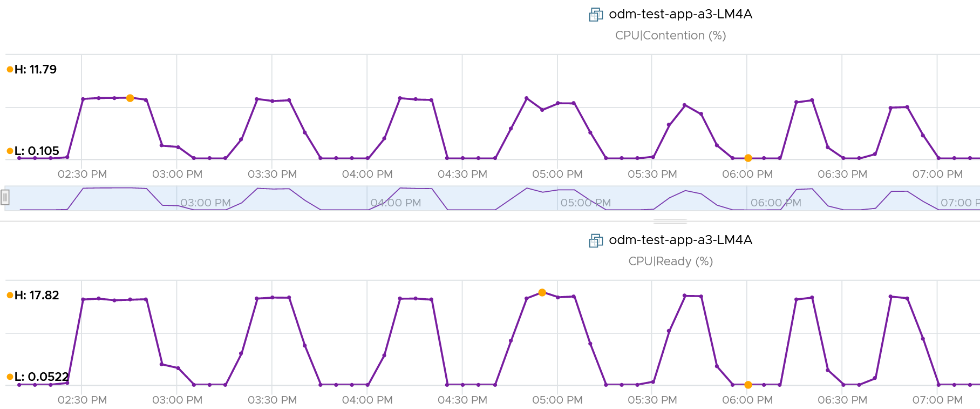Click the H: 17.82 high value indicator
Viewport: 980px width, 409px height.
(x=33, y=295)
